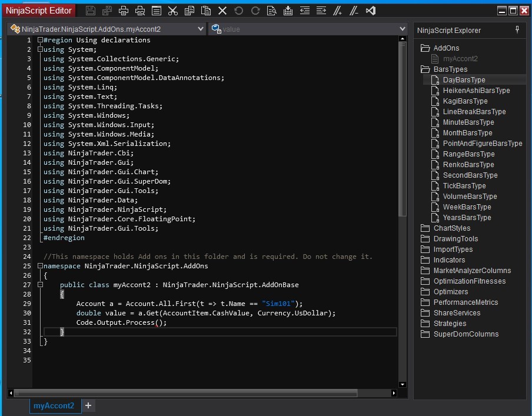Collapse the Using declarations region
The width and height of the screenshot is (532, 416).
click(x=39, y=40)
